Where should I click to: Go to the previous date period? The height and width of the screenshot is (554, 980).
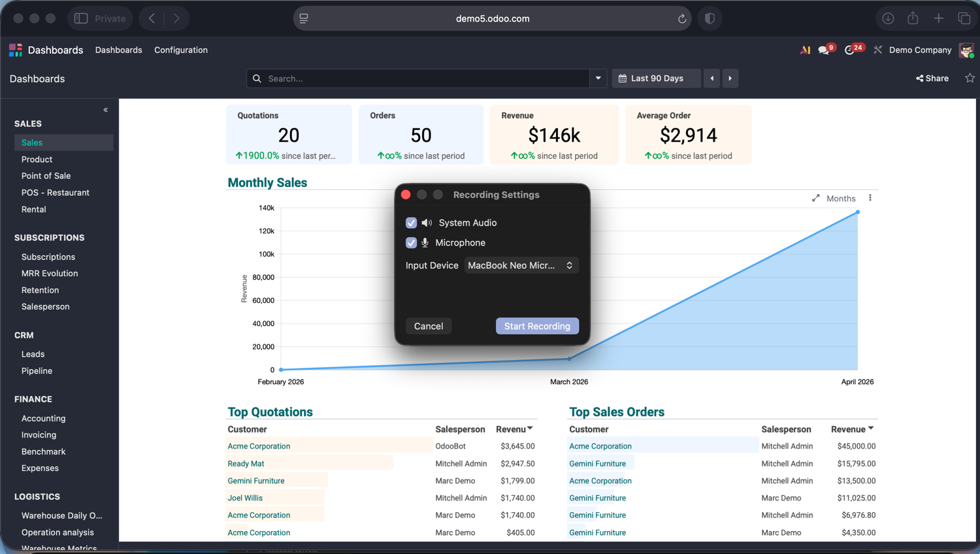coord(712,78)
